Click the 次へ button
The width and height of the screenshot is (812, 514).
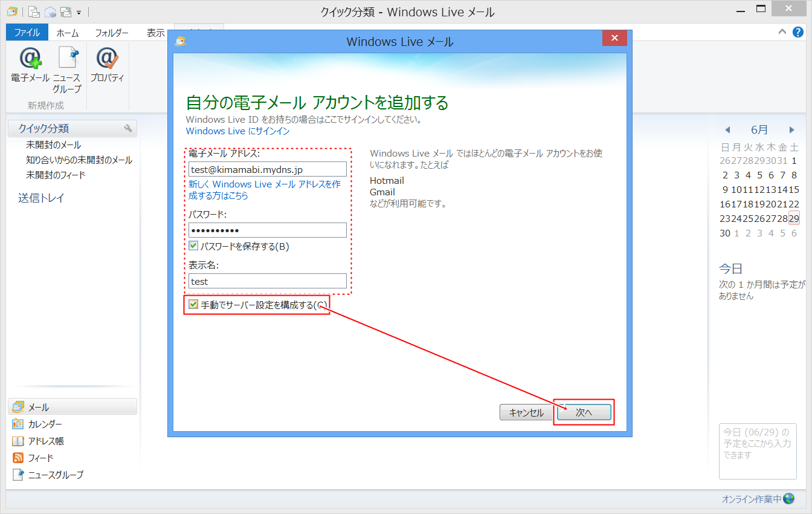pyautogui.click(x=583, y=412)
